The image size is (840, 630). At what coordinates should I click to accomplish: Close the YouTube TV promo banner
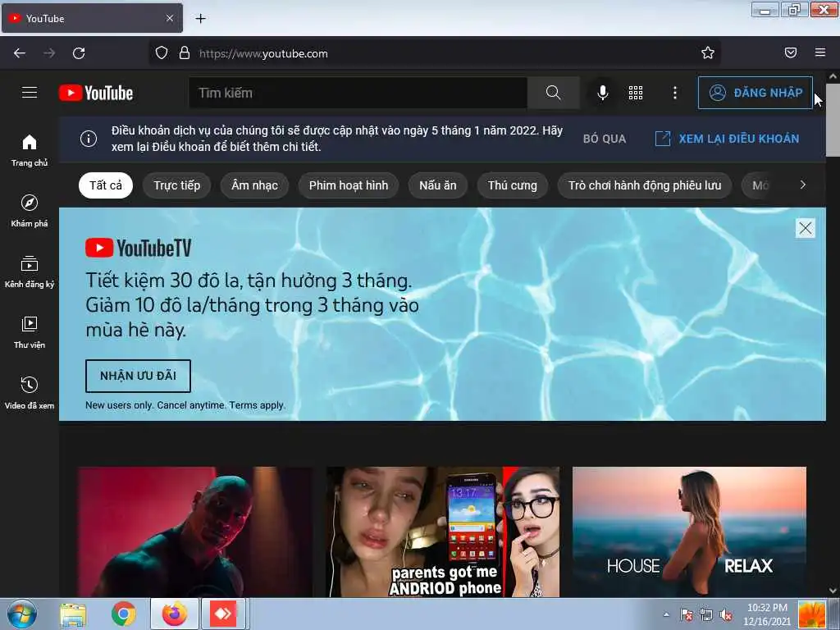point(806,228)
